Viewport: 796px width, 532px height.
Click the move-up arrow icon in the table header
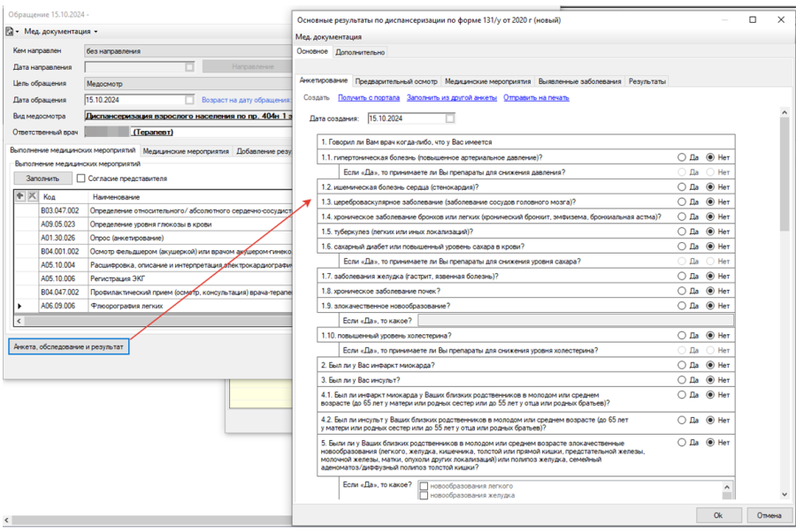tap(20, 196)
